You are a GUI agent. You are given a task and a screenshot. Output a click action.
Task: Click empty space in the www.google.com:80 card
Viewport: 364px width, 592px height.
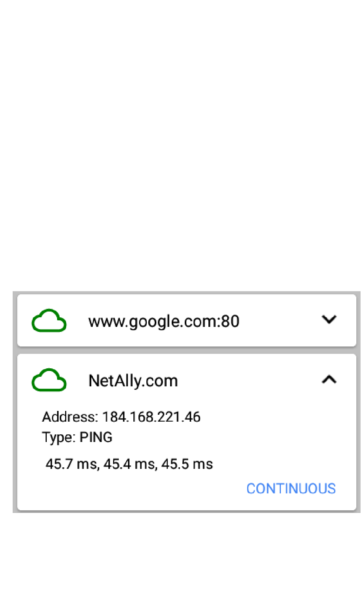280,321
